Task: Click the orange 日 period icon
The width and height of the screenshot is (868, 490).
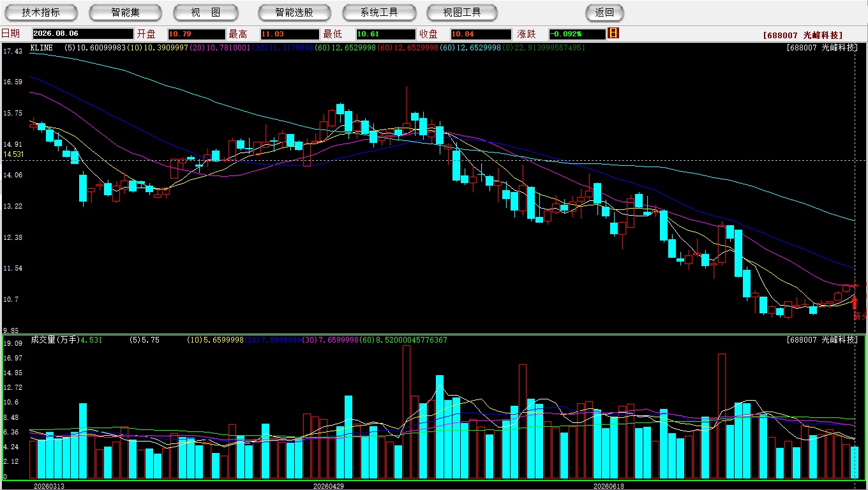Action: (614, 33)
